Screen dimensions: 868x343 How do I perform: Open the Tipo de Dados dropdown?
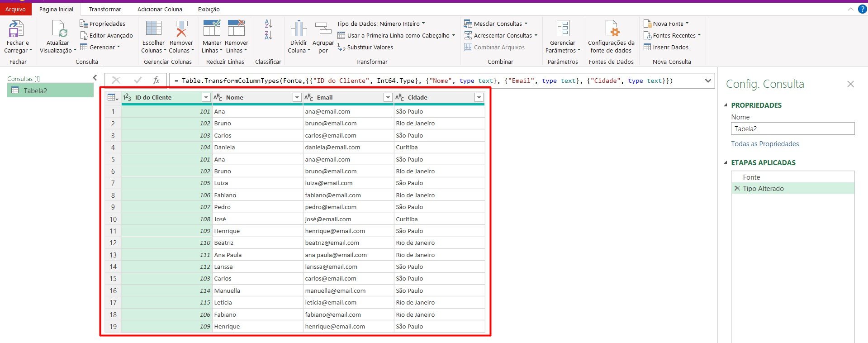point(381,24)
